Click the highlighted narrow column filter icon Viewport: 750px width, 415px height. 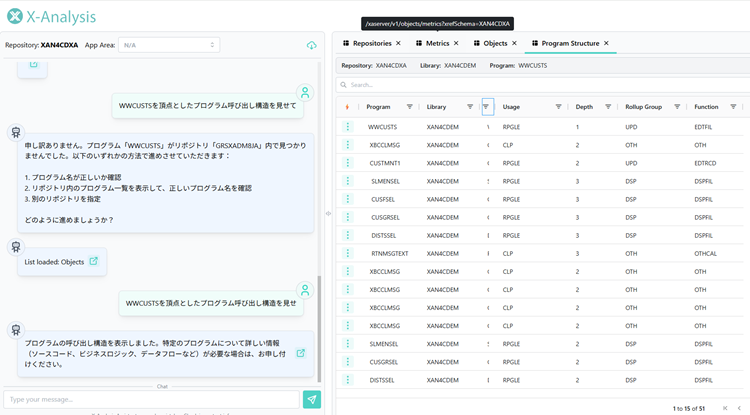point(486,107)
